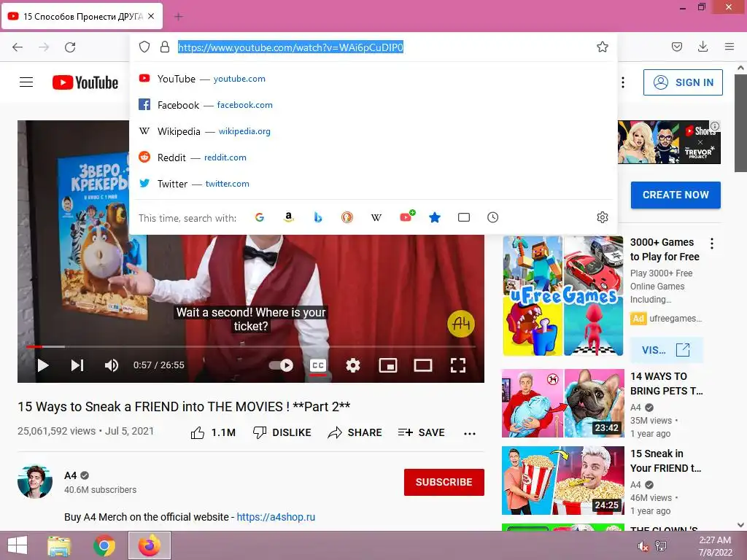Click the CREATE NOW button
Image resolution: width=747 pixels, height=560 pixels.
676,195
